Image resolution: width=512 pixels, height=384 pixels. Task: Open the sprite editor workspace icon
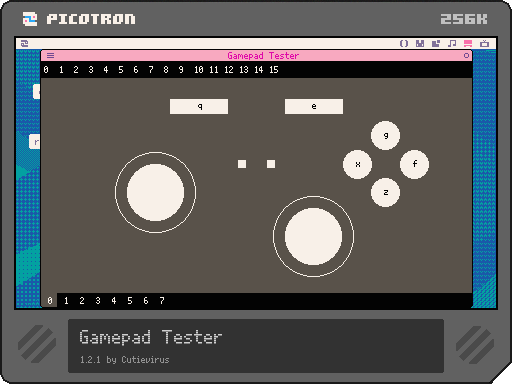(420, 43)
